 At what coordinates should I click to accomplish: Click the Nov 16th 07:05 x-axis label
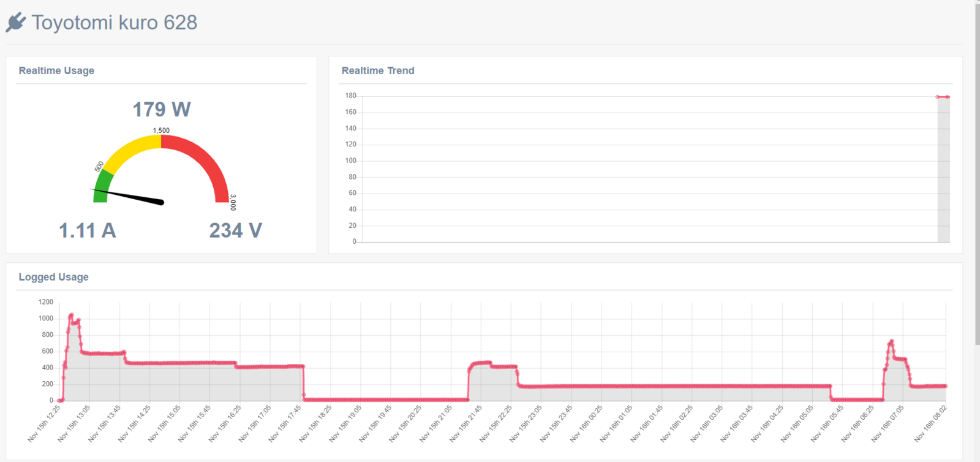click(888, 423)
